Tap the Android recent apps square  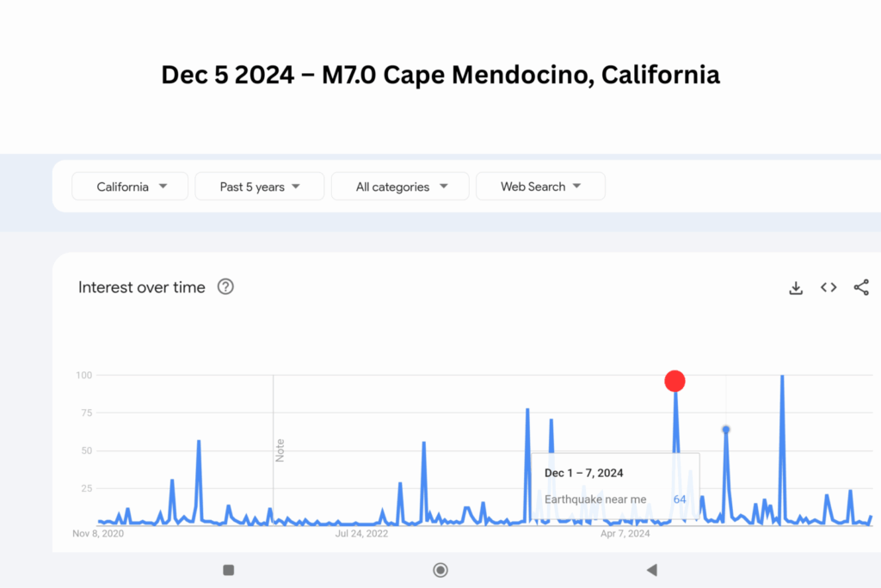pos(229,570)
